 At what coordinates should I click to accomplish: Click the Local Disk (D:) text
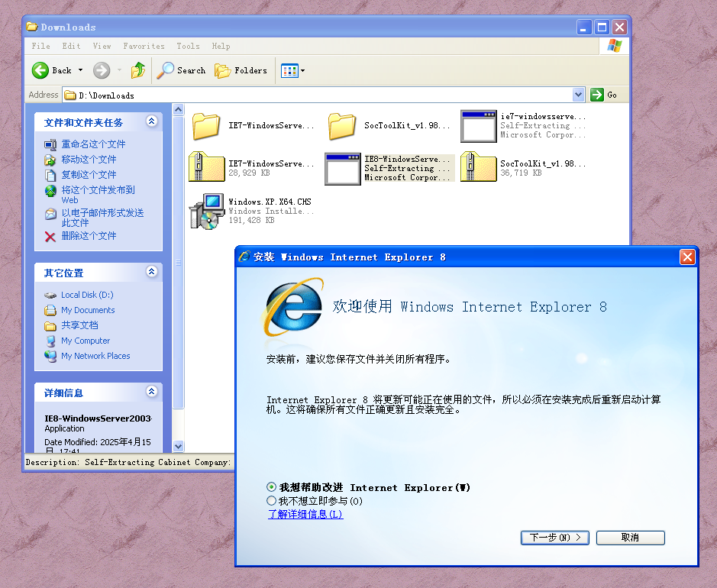87,296
